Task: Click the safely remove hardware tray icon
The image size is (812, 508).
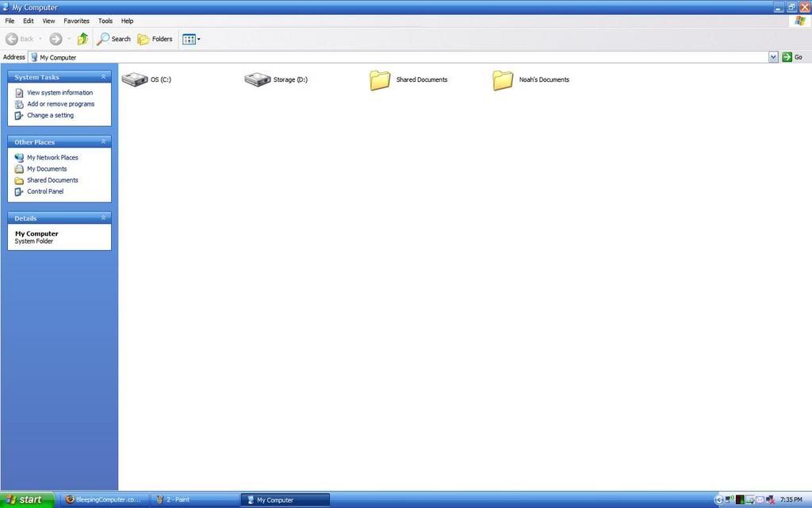Action: coord(750,500)
